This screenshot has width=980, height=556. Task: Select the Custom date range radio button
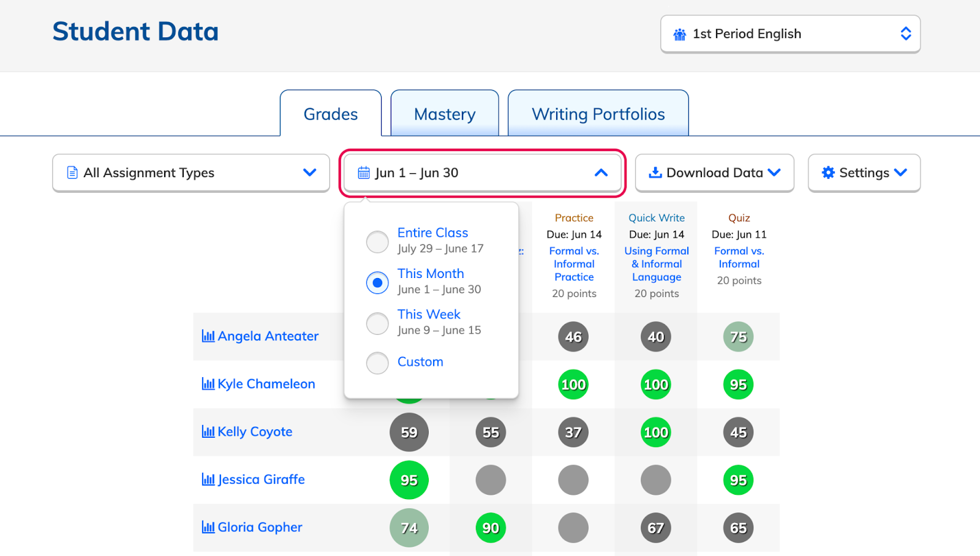click(x=377, y=363)
